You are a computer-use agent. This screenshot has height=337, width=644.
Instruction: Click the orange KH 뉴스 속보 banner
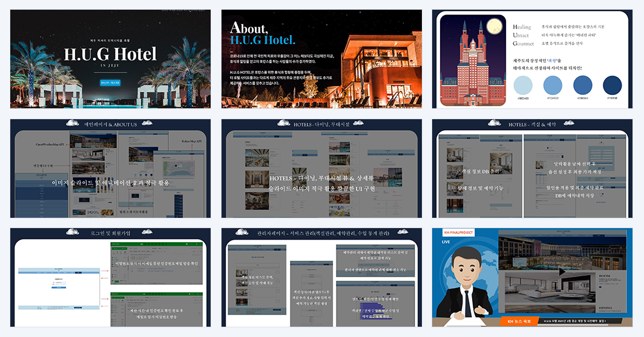[519, 321]
